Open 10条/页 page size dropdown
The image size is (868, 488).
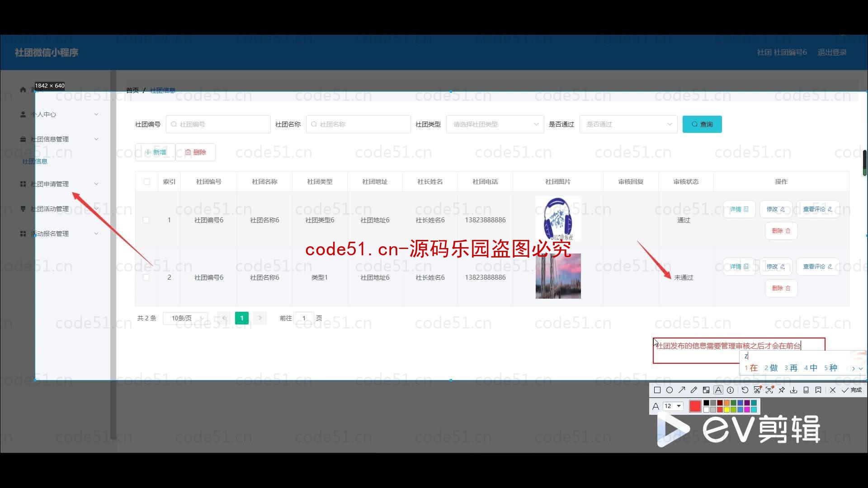pyautogui.click(x=185, y=318)
